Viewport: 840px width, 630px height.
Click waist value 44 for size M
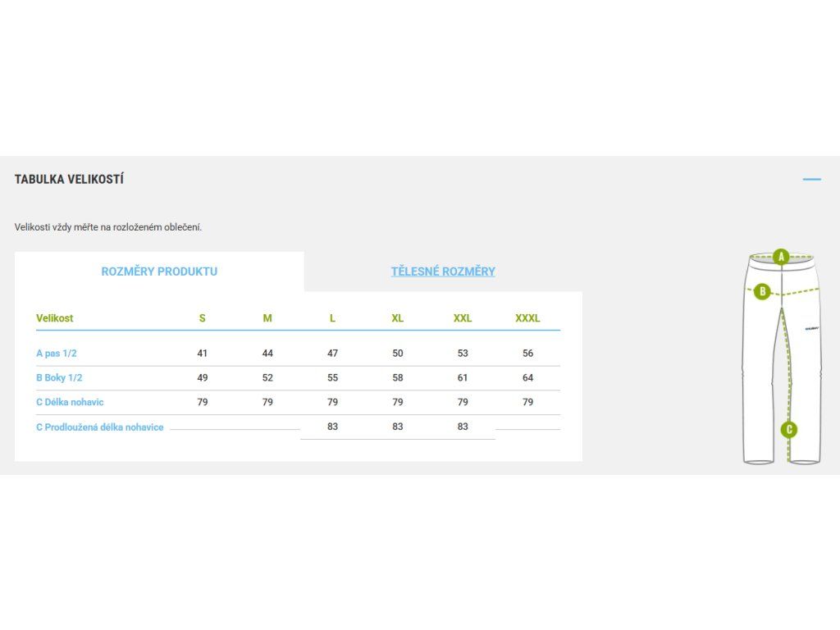coord(267,354)
